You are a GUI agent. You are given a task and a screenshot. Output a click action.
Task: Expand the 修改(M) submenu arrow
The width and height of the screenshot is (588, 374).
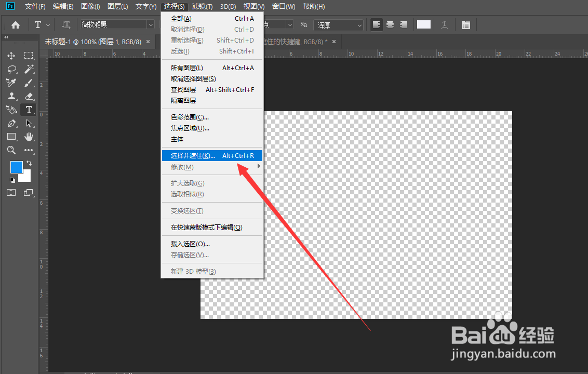click(x=259, y=166)
